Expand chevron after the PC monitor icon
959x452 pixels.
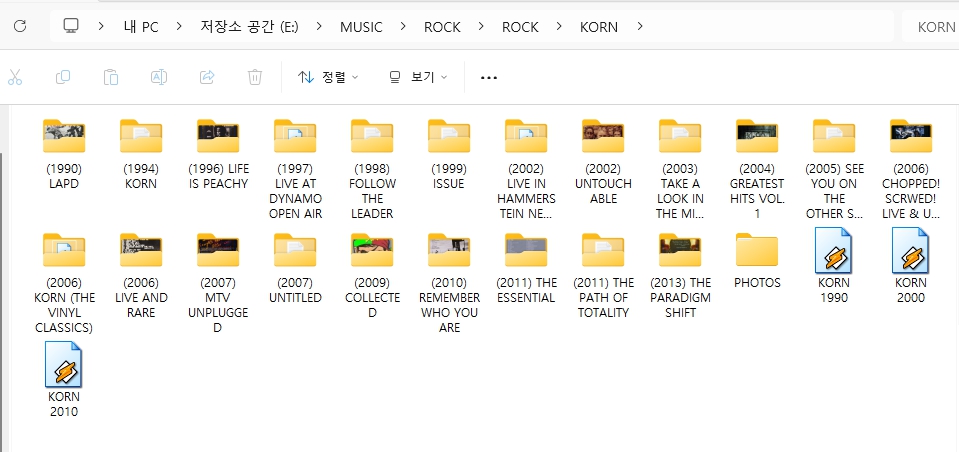101,26
